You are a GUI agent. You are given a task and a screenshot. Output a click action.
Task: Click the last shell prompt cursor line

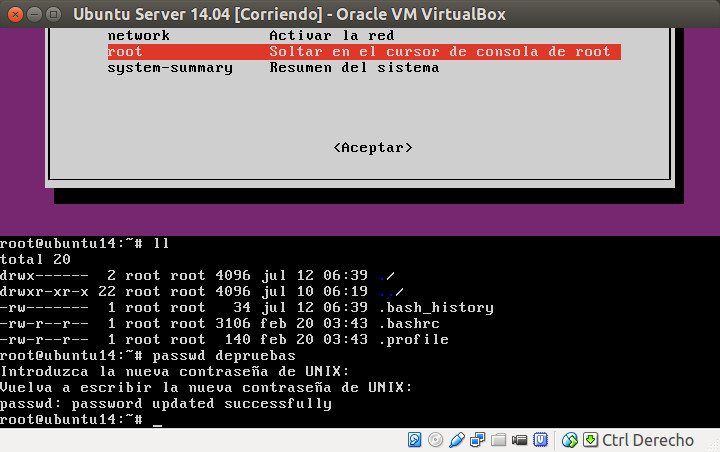81,419
